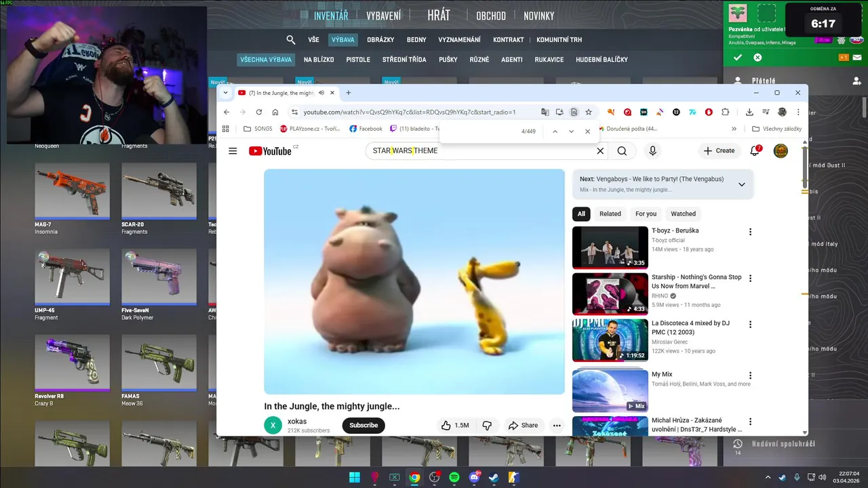Like the video showing 1.5M likes
Viewport: 868px width, 488px height.
455,425
